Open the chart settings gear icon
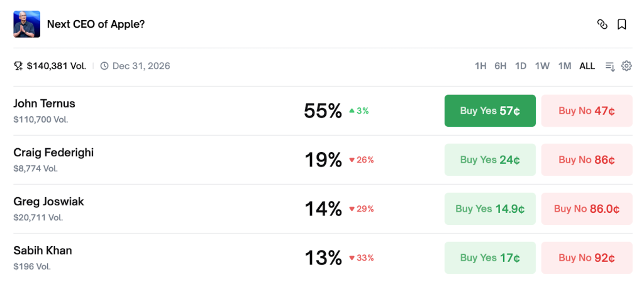The height and width of the screenshot is (292, 644). point(626,66)
